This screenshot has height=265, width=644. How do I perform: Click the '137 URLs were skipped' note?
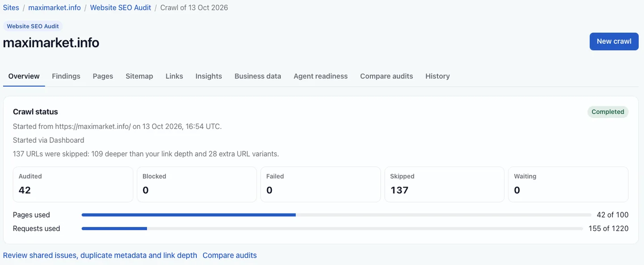point(146,154)
